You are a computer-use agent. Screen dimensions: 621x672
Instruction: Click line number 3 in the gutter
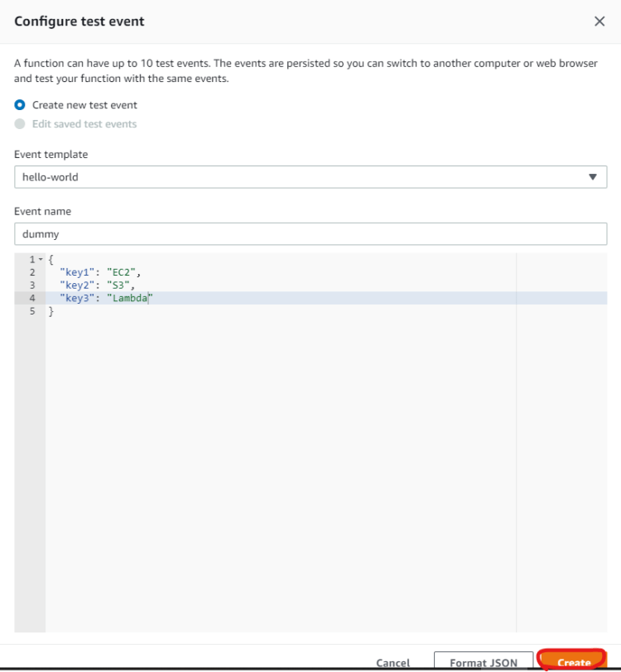coord(32,285)
